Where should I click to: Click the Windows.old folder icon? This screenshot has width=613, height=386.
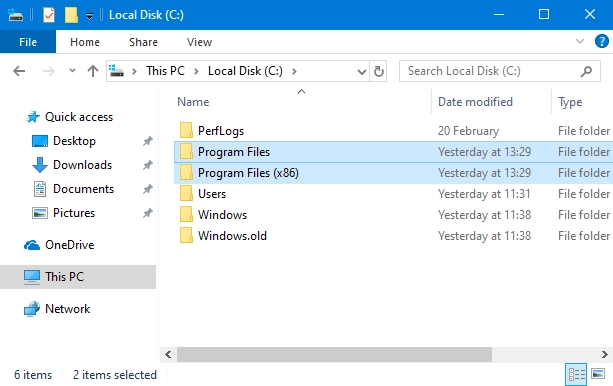click(x=186, y=235)
